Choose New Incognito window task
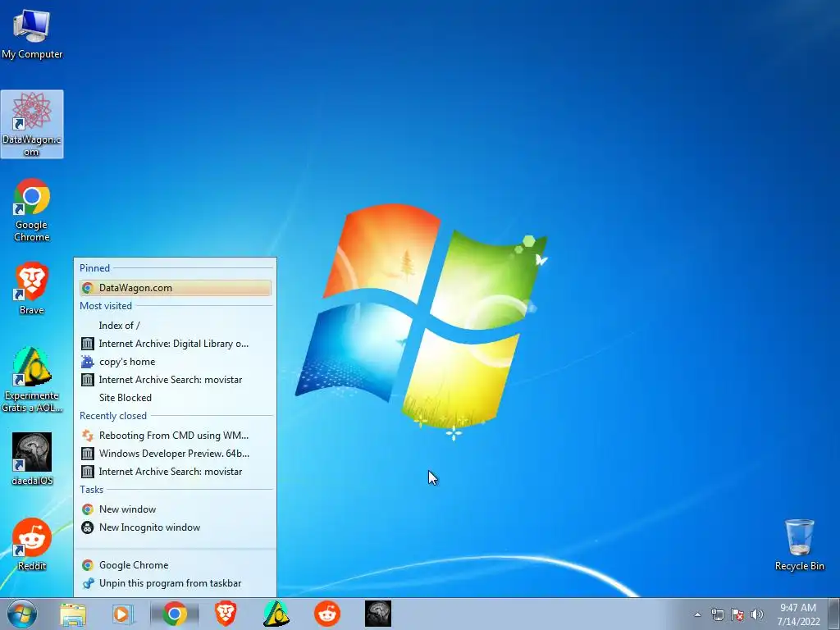 click(176, 527)
